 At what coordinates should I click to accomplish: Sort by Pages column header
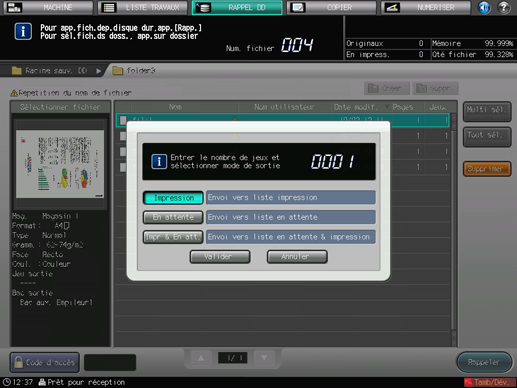click(402, 107)
